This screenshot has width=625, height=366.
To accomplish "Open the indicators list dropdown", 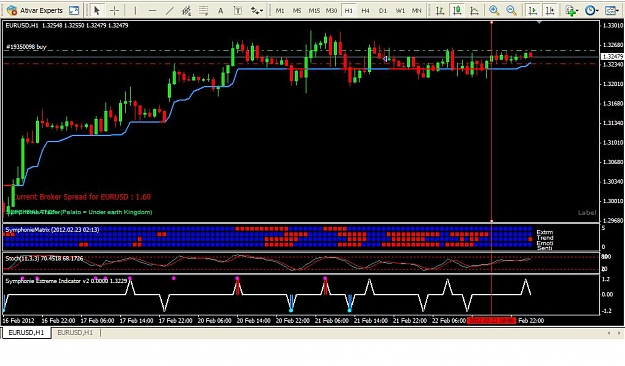I will click(x=572, y=10).
